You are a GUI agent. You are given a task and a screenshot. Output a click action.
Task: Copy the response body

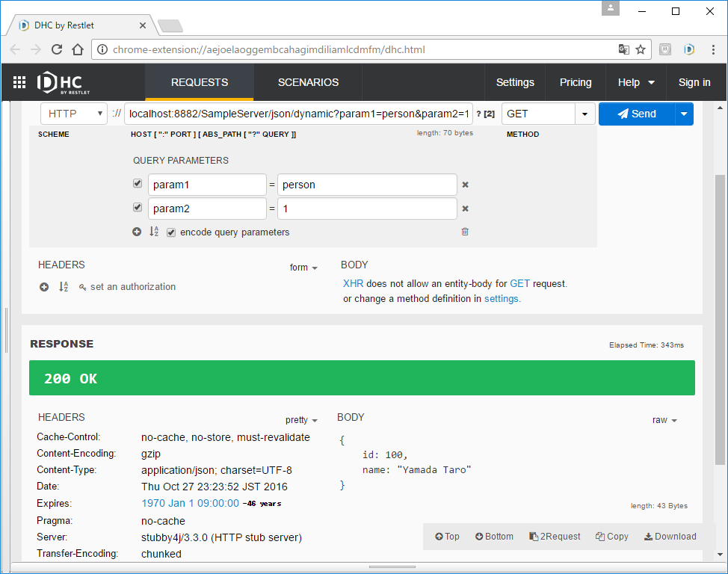click(x=612, y=537)
